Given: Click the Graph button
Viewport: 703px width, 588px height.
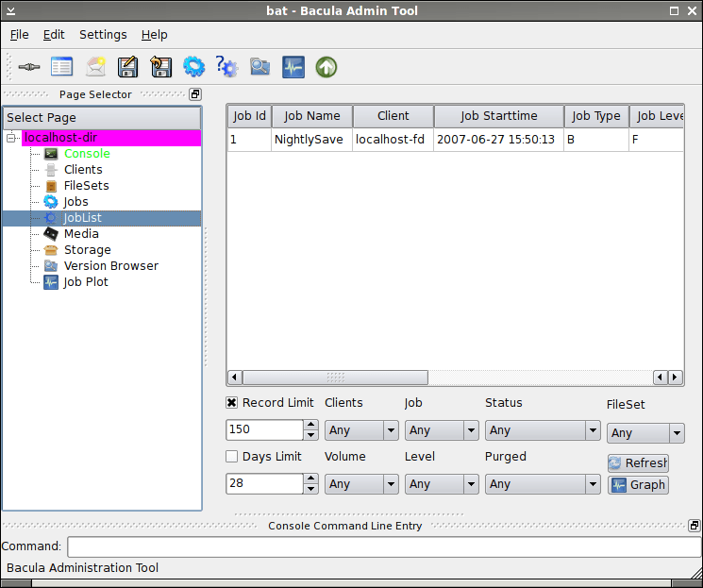Looking at the screenshot, I should point(638,485).
